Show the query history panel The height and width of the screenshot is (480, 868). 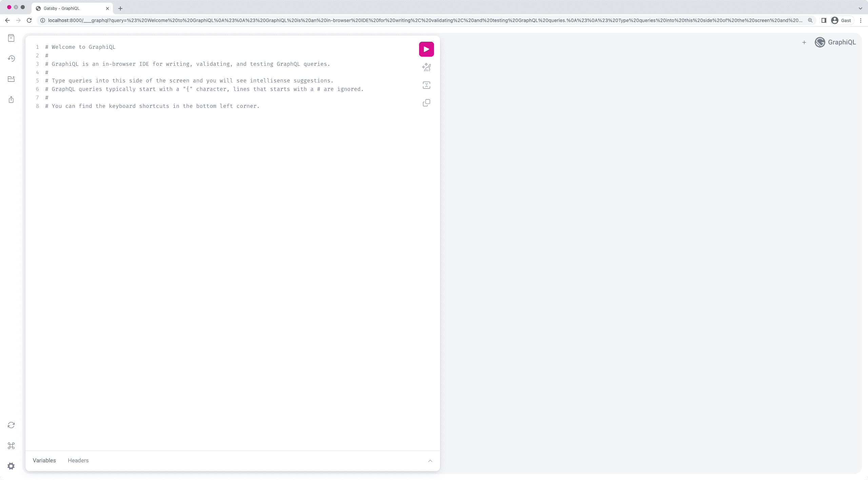pyautogui.click(x=11, y=58)
